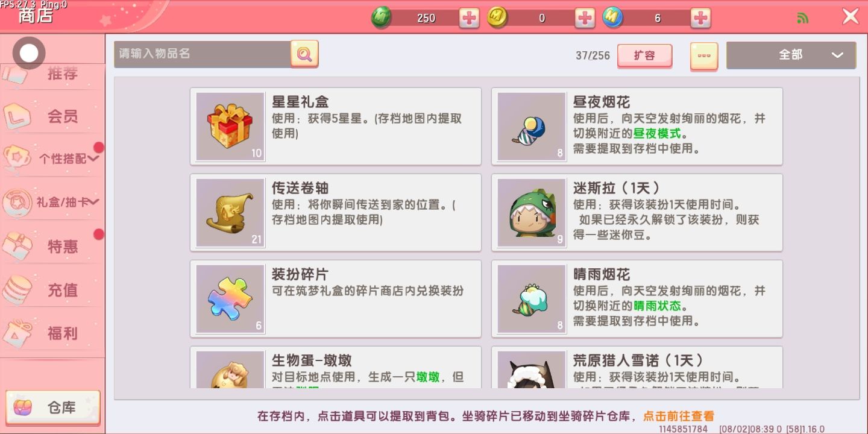Select the 装扮碎片 puzzle piece icon
Screen dimensions: 868x434
[x=230, y=299]
